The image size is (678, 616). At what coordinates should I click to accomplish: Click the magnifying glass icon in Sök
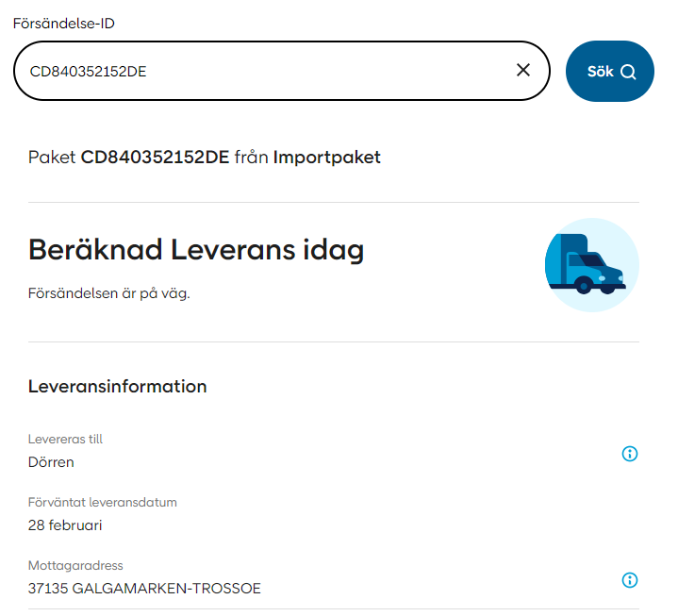tap(629, 72)
